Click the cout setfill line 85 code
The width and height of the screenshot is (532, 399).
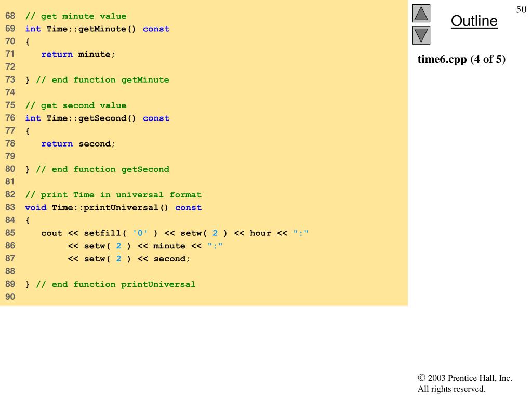click(175, 233)
